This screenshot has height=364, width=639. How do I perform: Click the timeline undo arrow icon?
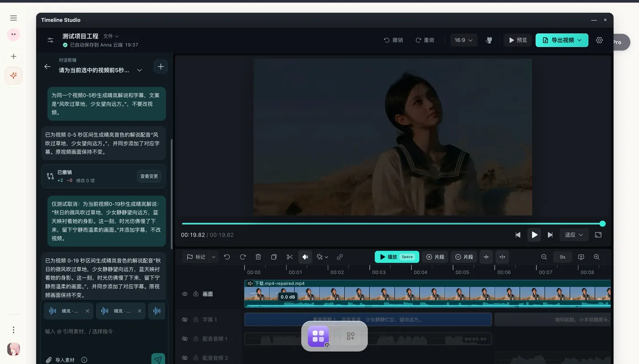coord(227,257)
